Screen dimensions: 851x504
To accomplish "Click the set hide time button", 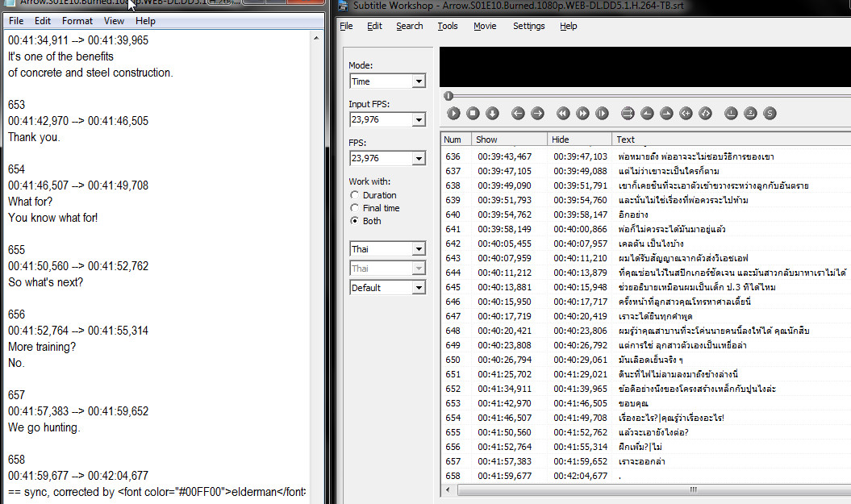I will [666, 114].
